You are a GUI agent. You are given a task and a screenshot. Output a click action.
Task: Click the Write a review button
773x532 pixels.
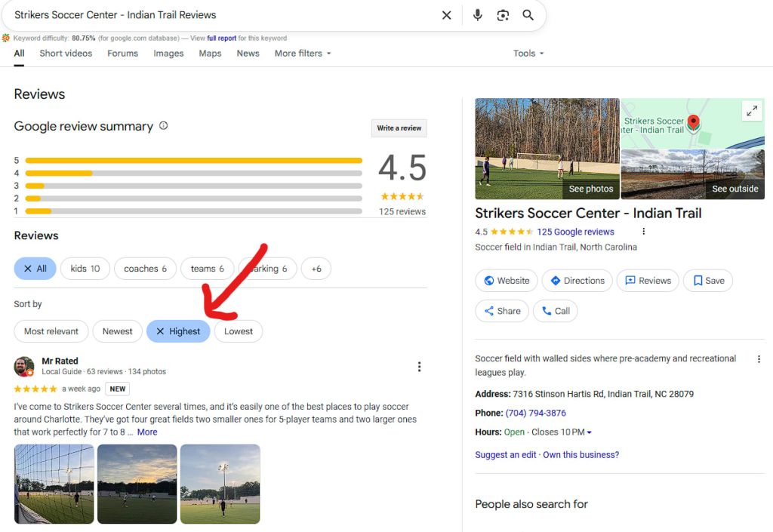[x=399, y=128]
